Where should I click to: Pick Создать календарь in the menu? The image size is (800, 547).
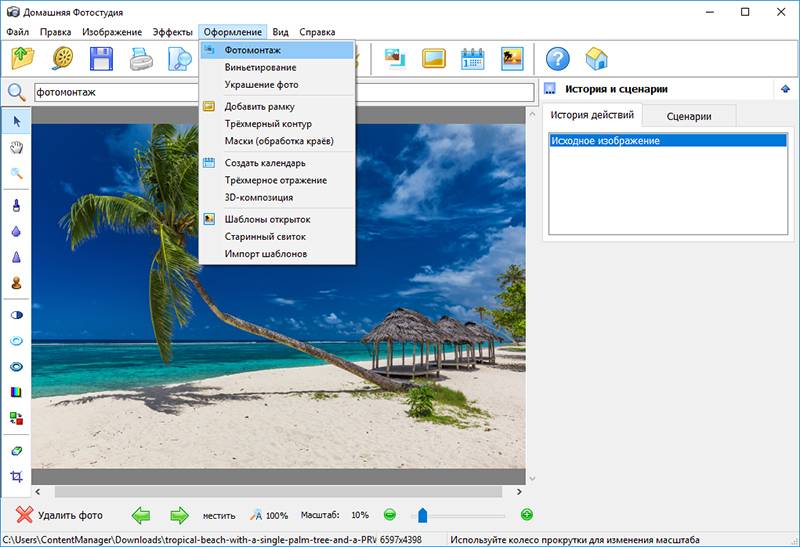coord(265,163)
